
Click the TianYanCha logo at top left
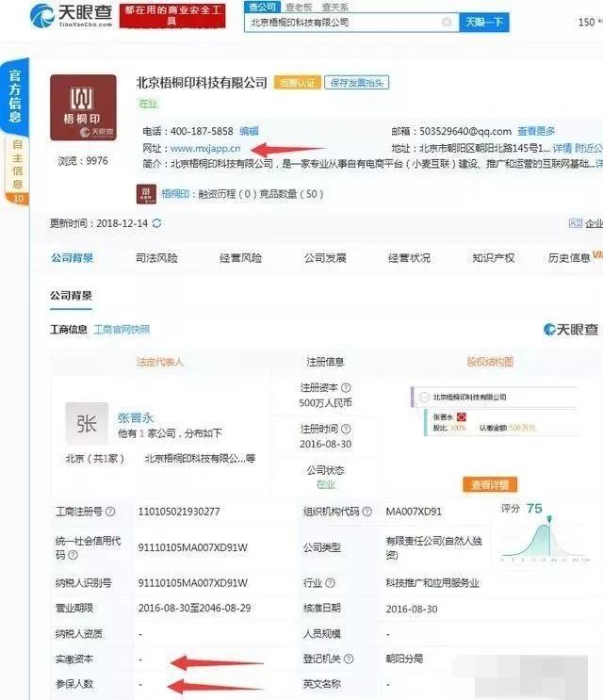[72, 16]
